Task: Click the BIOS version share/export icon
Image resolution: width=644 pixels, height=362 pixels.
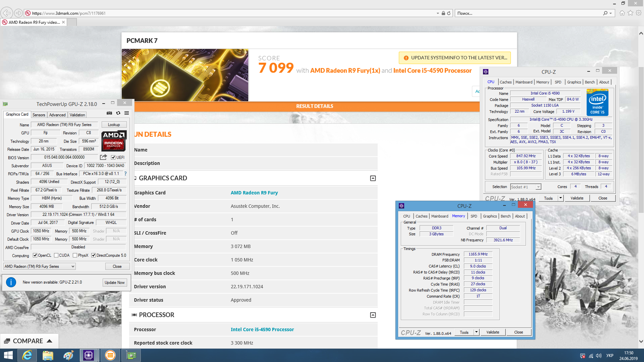Action: click(x=103, y=157)
